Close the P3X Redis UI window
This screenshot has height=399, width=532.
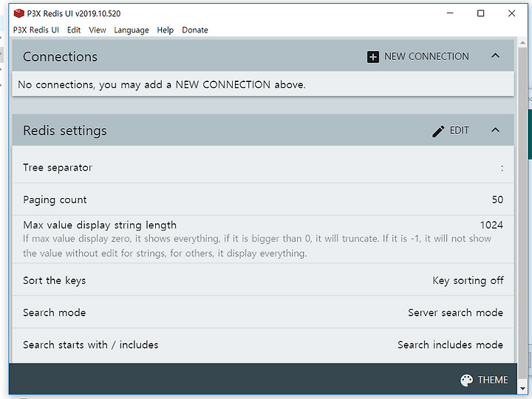tap(511, 13)
